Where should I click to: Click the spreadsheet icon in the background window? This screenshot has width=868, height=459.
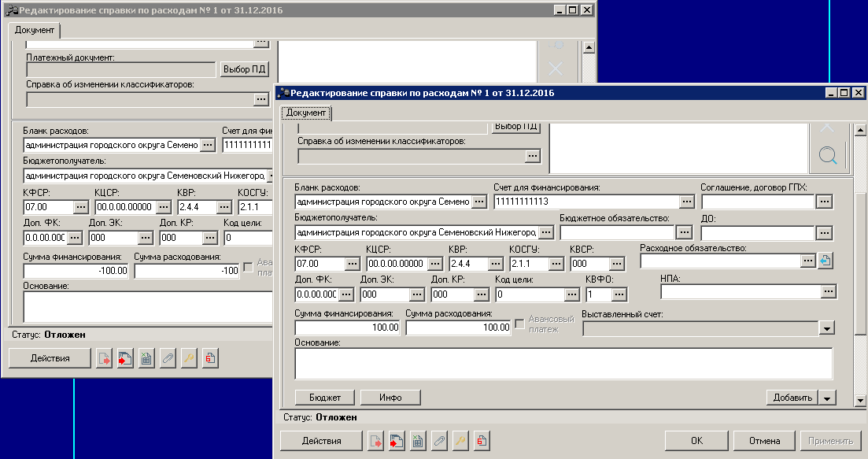(x=146, y=359)
